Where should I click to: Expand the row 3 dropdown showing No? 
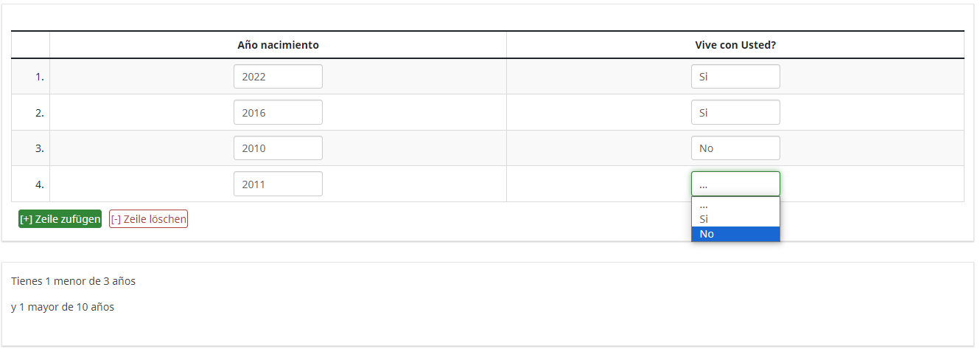735,148
